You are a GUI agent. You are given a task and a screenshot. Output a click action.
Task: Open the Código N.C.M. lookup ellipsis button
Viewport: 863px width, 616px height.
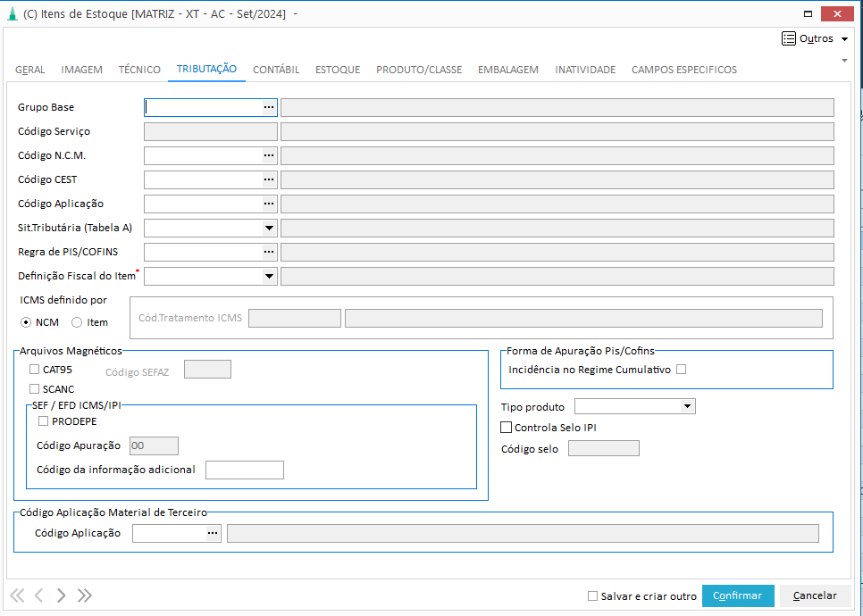tap(268, 155)
